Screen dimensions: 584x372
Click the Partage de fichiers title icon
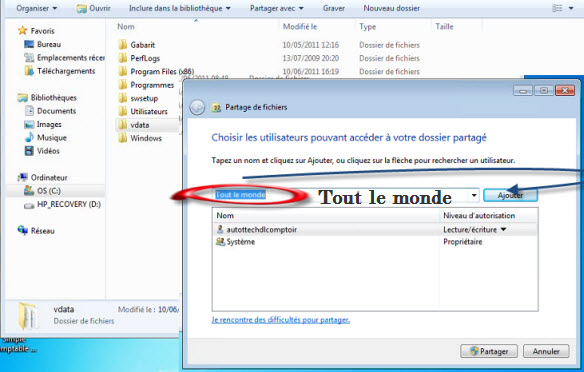pyautogui.click(x=216, y=108)
